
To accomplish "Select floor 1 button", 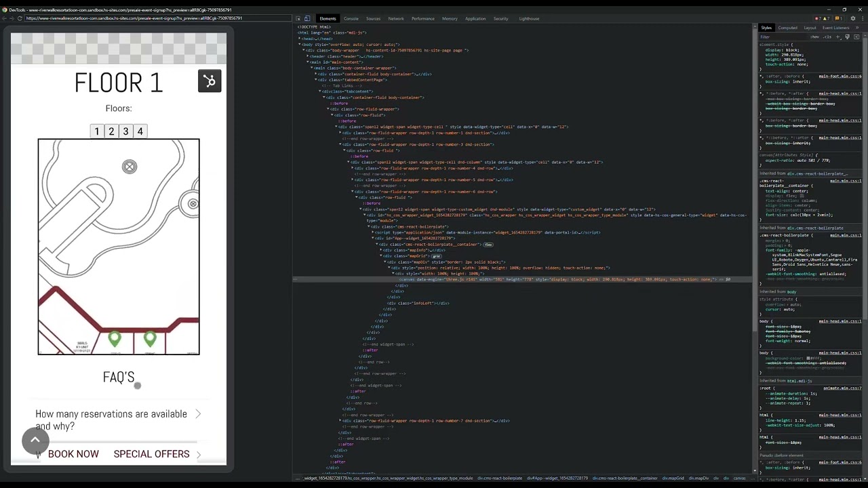I will click(x=97, y=131).
